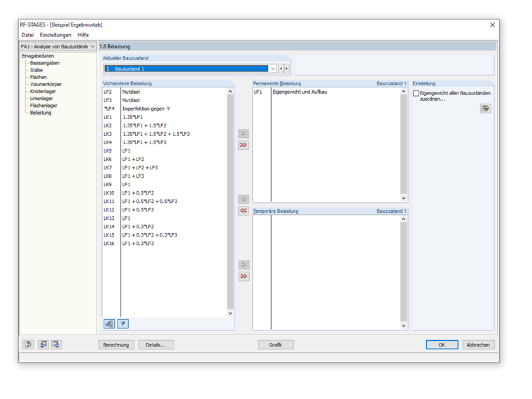Select LK11 load combination row
This screenshot has height=399, width=532.
coord(164,201)
